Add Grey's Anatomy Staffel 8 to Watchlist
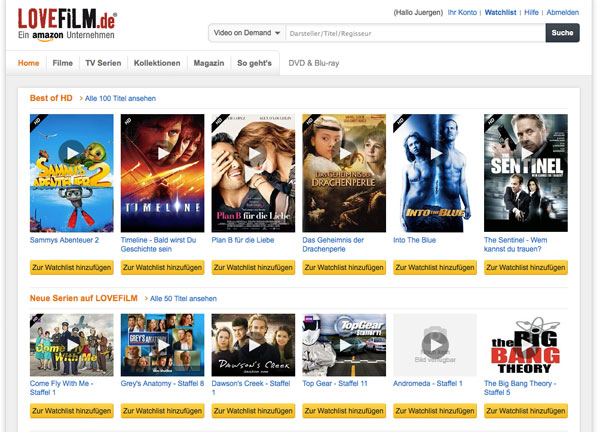The height and width of the screenshot is (432, 600). 163,411
